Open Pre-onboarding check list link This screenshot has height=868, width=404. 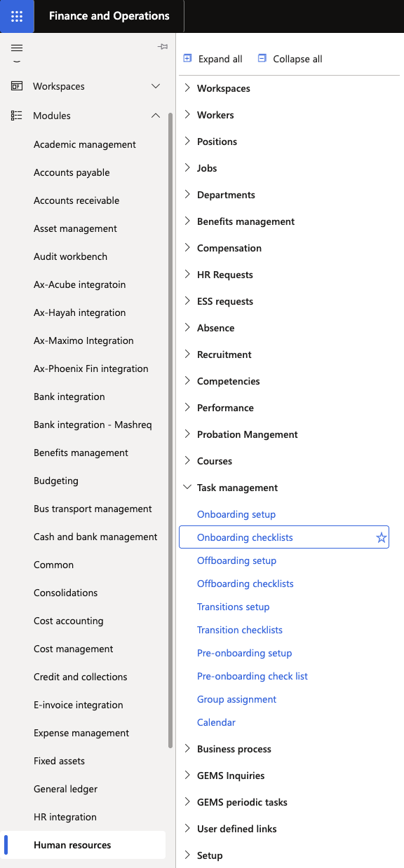pos(252,676)
